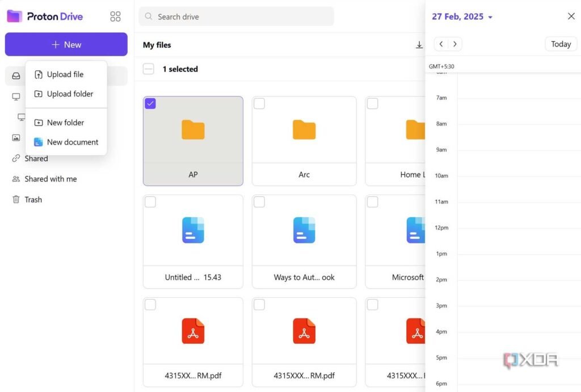This screenshot has height=392, width=581.
Task: Check the Home folder checkbox
Action: (372, 104)
